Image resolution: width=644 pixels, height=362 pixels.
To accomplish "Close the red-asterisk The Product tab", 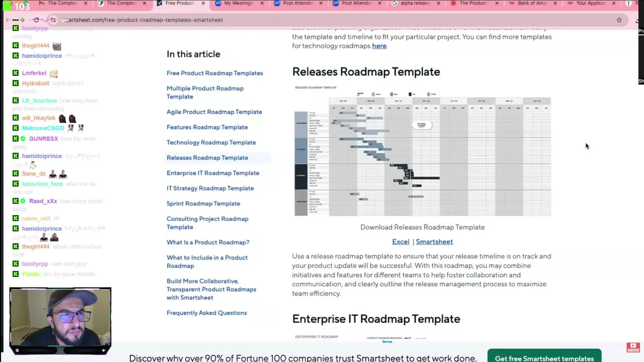I will pyautogui.click(x=497, y=4).
